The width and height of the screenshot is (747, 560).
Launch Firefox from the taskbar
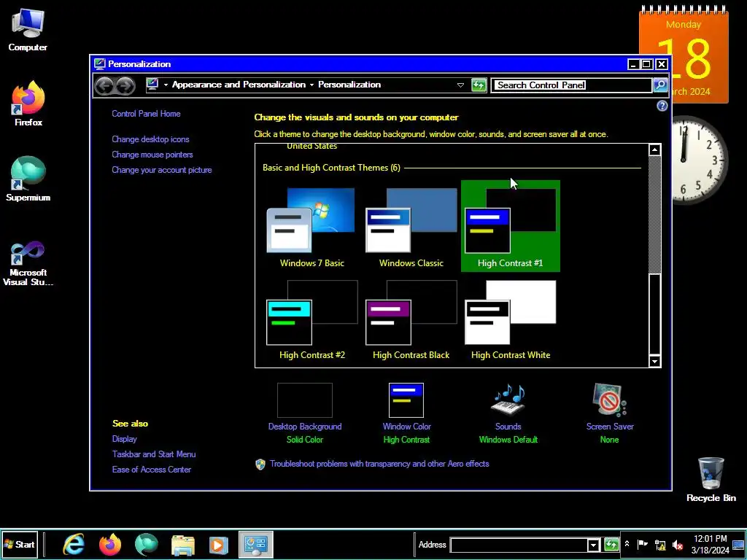coord(110,544)
